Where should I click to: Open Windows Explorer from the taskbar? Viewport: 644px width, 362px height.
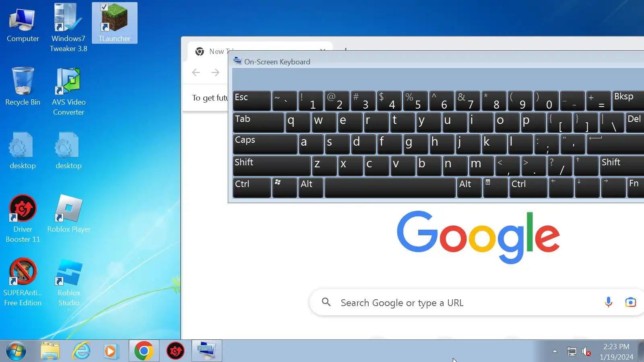click(50, 351)
